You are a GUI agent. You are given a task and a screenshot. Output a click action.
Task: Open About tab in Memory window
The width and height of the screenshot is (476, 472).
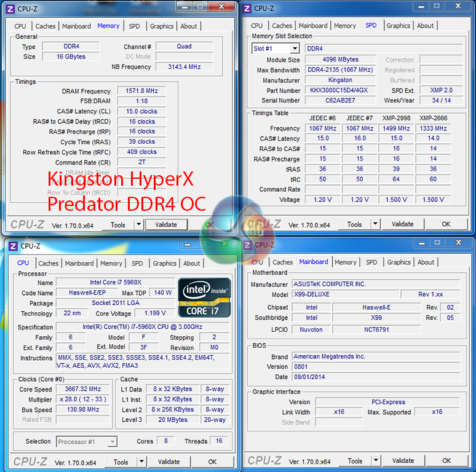pos(189,26)
